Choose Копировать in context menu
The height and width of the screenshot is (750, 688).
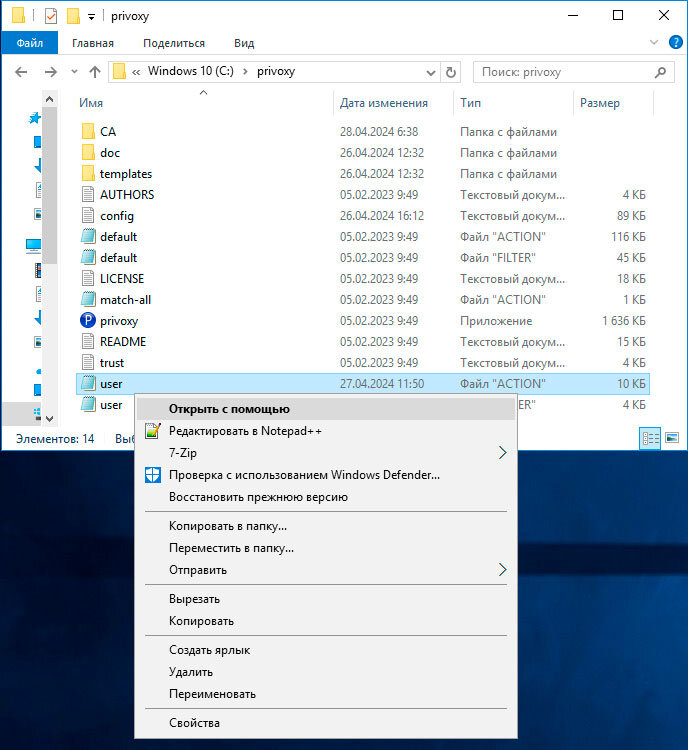click(x=325, y=621)
